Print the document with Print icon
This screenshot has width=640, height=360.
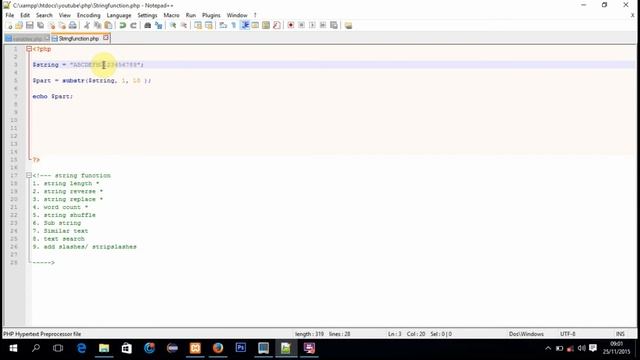(73, 26)
